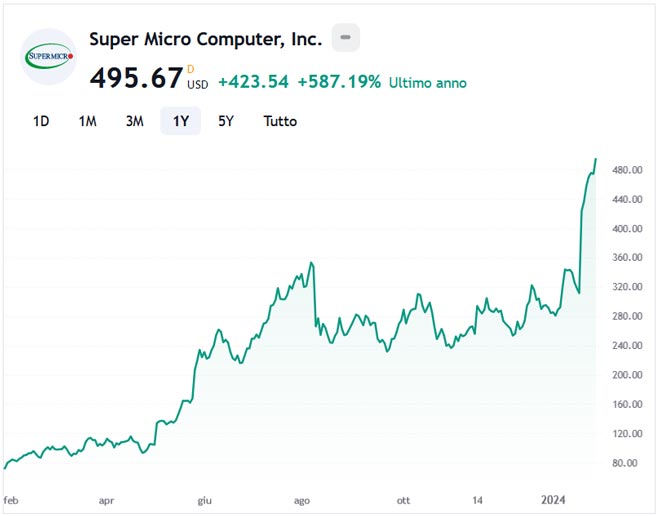This screenshot has width=660, height=516.
Task: Open the Tutto full-history range
Action: tap(280, 121)
